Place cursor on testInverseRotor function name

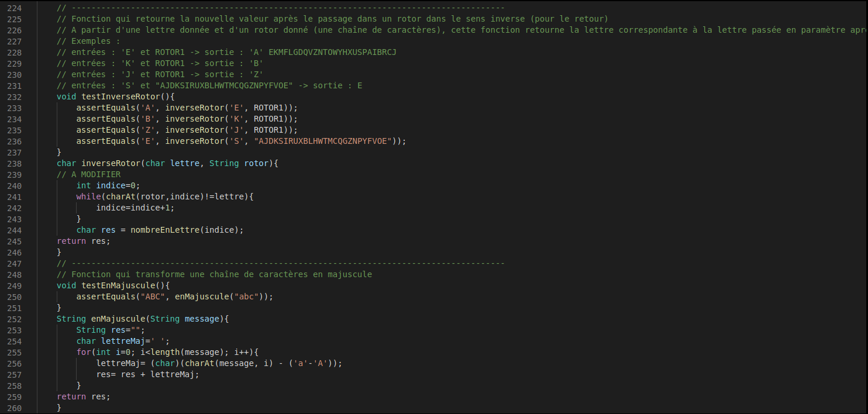pos(121,96)
